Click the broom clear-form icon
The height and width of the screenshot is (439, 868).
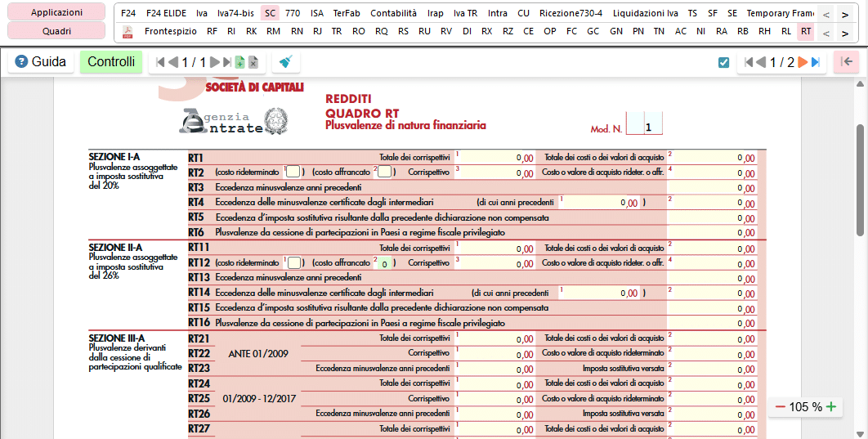(285, 62)
